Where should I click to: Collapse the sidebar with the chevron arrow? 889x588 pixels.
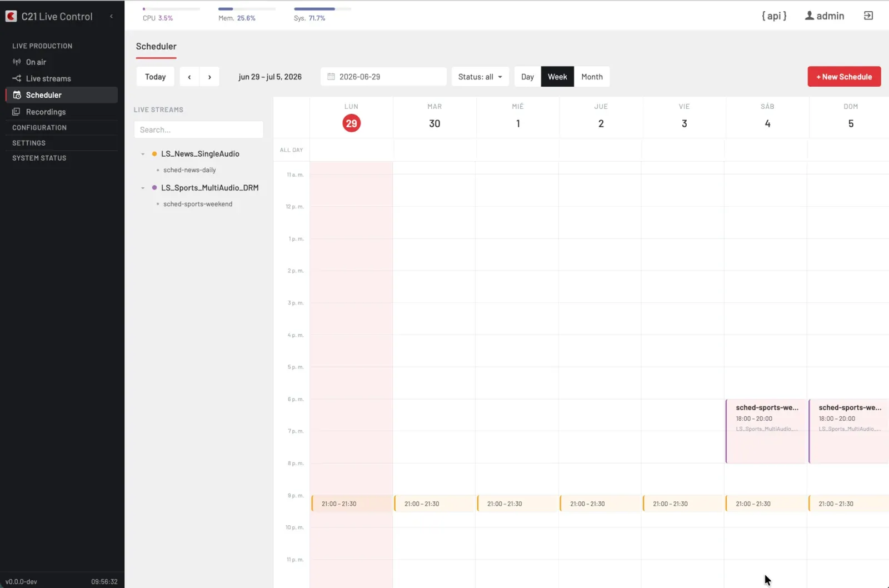(111, 17)
